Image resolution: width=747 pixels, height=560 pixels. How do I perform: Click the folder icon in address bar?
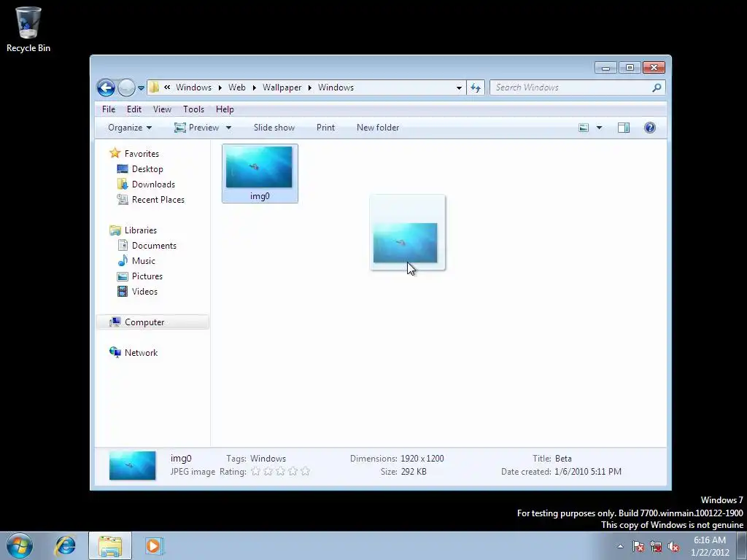154,87
